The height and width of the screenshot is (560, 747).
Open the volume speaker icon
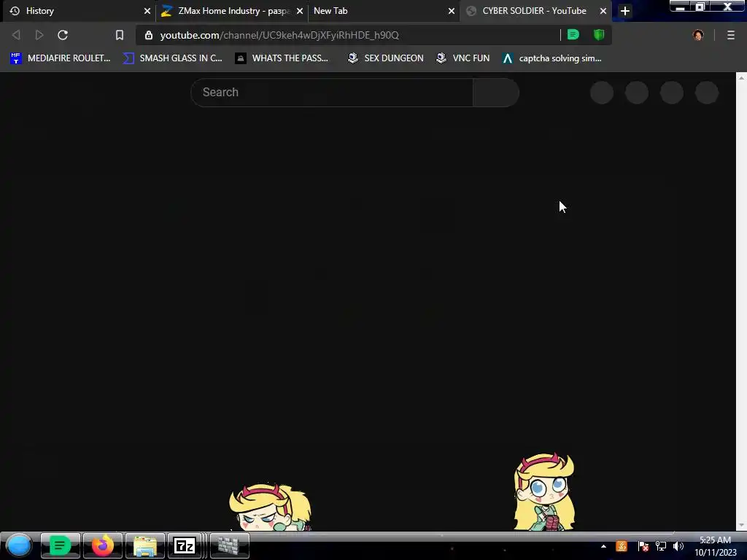point(678,546)
